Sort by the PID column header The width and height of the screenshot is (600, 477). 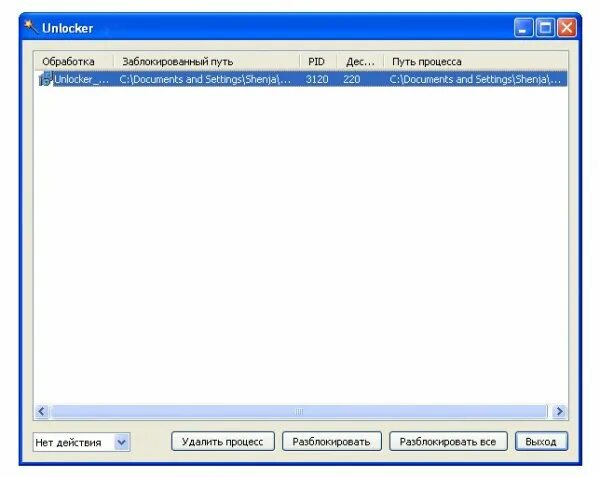(x=318, y=61)
